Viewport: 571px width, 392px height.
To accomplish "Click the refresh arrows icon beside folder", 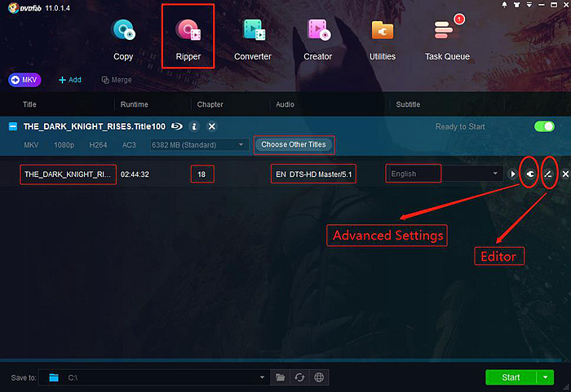I will pyautogui.click(x=299, y=377).
